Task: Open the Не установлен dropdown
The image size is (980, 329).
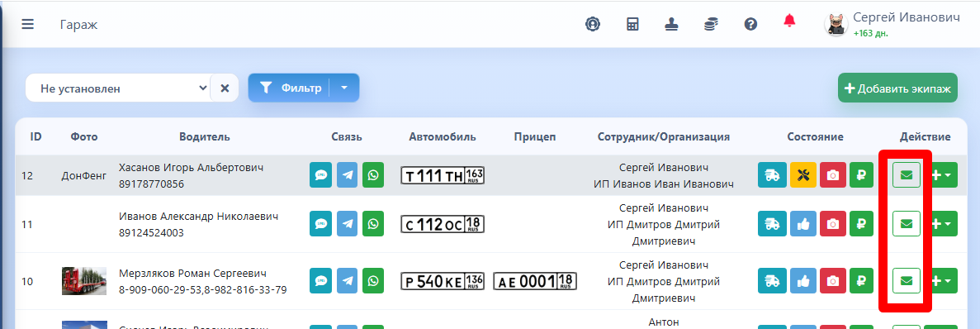Action: tap(118, 88)
